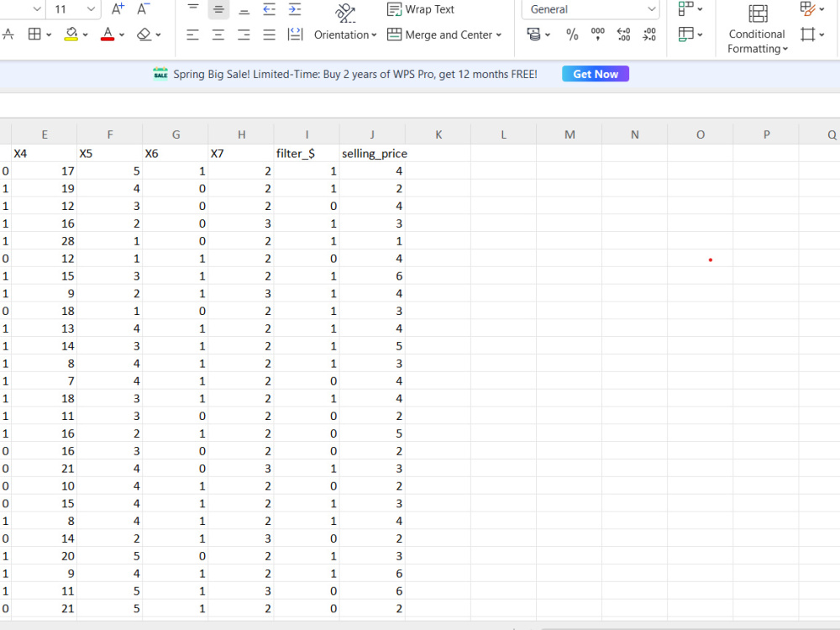The height and width of the screenshot is (630, 840).
Task: Click the cell style paintbrush icon
Action: pyautogui.click(x=807, y=8)
